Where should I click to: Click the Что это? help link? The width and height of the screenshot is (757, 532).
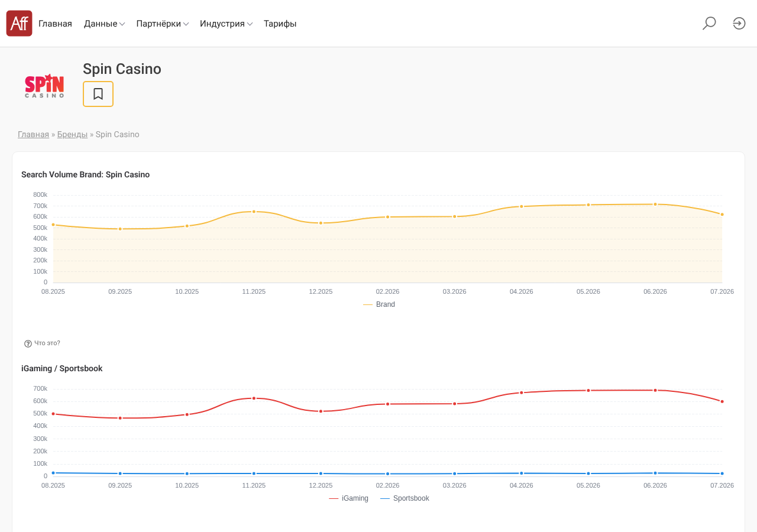click(47, 343)
